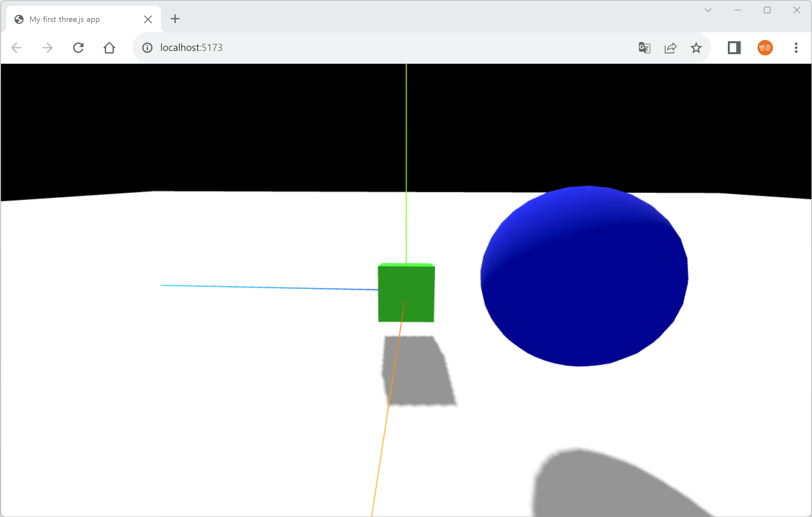Click the forward navigation arrow
Viewport: 812px width, 517px height.
[47, 47]
